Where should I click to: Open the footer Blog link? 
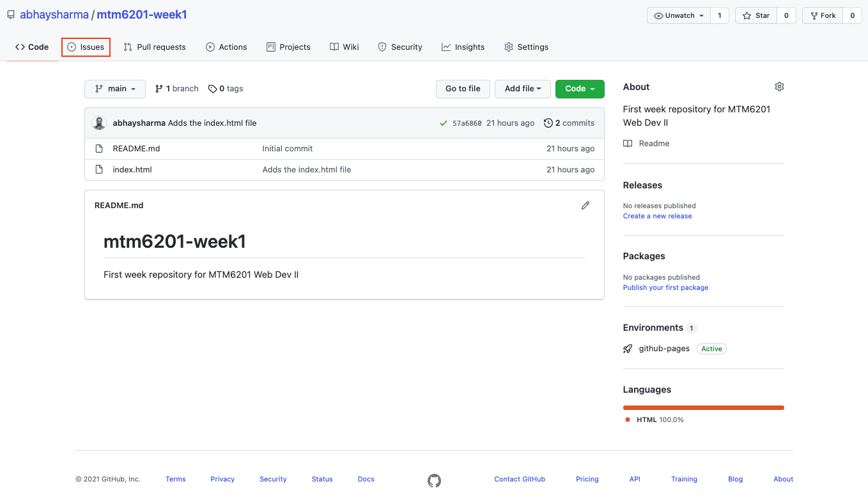736,479
